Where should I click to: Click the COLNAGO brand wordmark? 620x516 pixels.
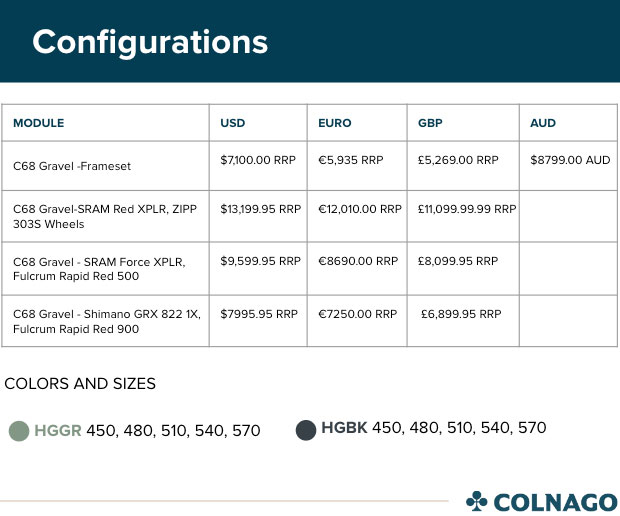[556, 502]
